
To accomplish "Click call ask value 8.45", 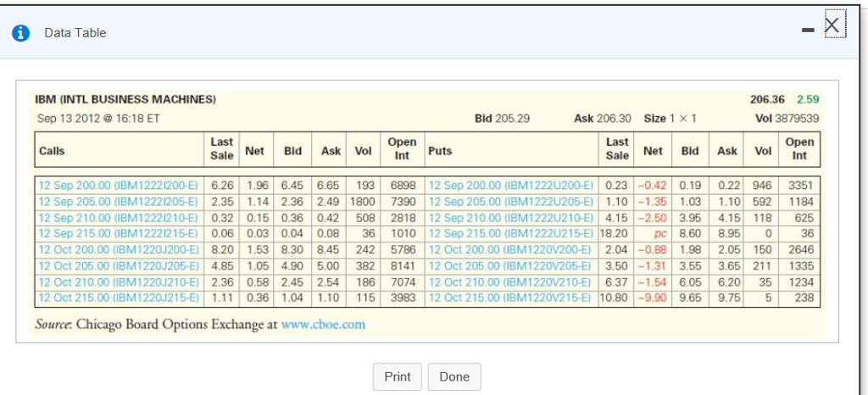I will (328, 249).
